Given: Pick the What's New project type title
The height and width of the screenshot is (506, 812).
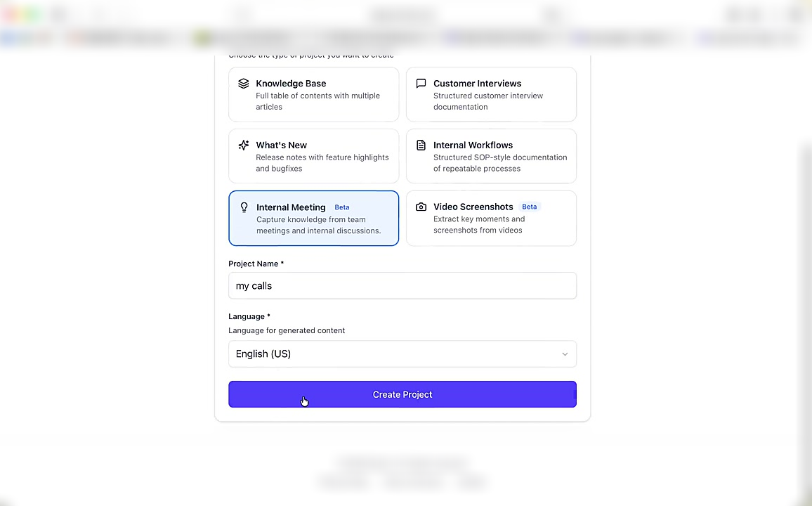Looking at the screenshot, I should pos(281,145).
